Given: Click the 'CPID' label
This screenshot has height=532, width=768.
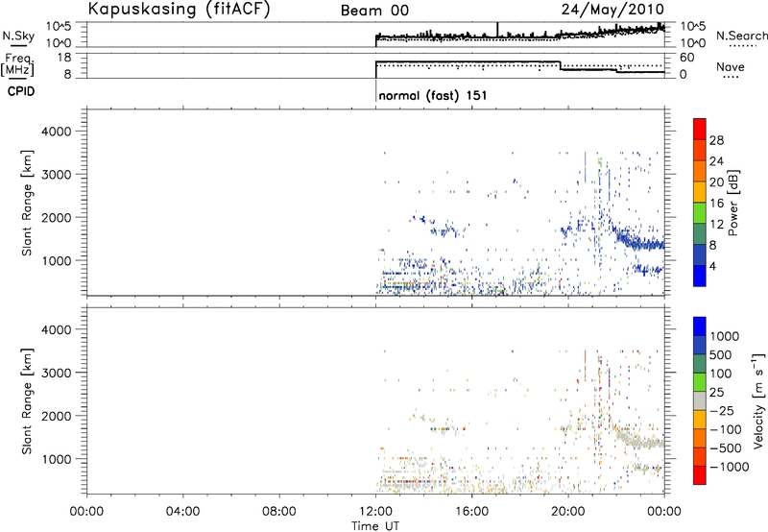Looking at the screenshot, I should (20, 91).
